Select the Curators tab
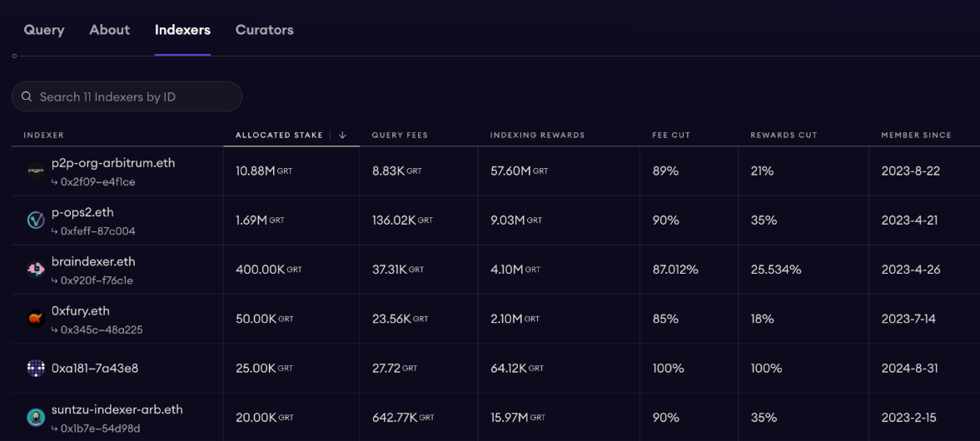 click(264, 30)
